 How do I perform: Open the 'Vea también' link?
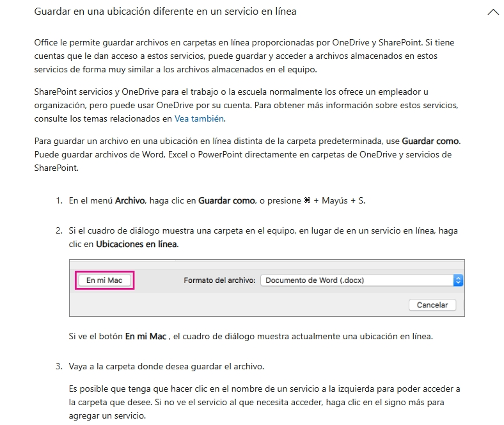coord(199,118)
